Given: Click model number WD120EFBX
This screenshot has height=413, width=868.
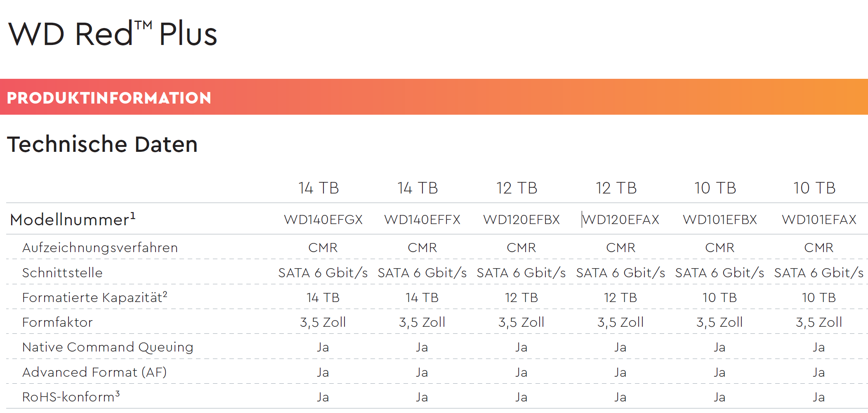Looking at the screenshot, I should pos(521,219).
